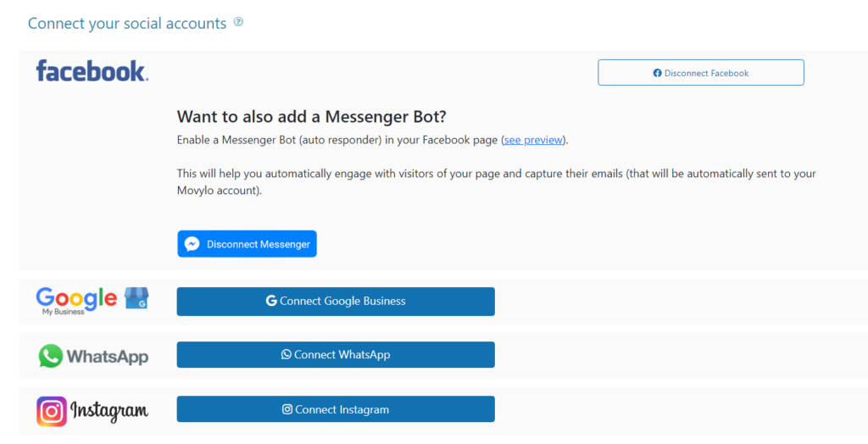The height and width of the screenshot is (444, 868).
Task: Click the 'Enable a Messenger Bot' sentence
Action: [x=373, y=140]
